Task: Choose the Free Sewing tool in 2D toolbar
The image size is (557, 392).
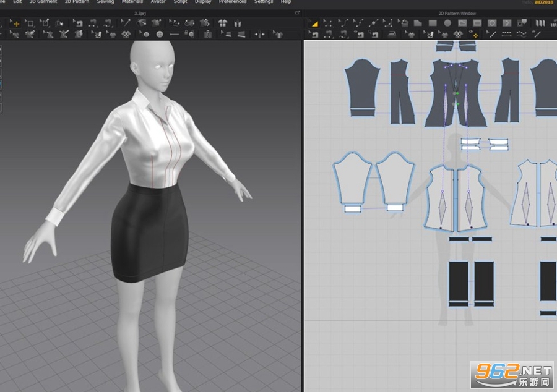Action: (x=343, y=34)
